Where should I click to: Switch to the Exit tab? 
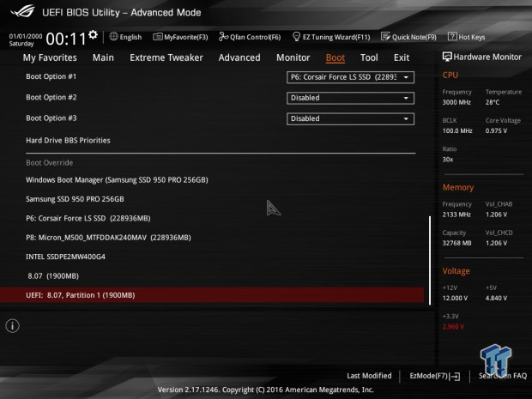[402, 57]
